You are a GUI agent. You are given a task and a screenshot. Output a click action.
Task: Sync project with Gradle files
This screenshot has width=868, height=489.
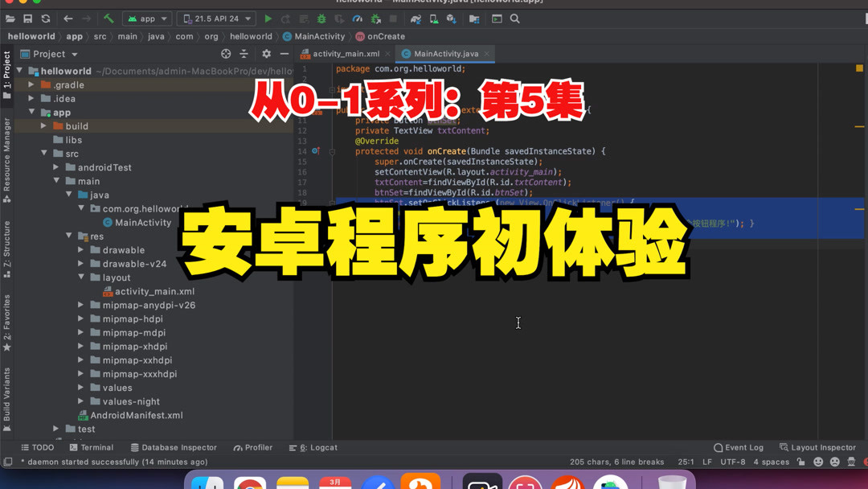[x=417, y=18]
